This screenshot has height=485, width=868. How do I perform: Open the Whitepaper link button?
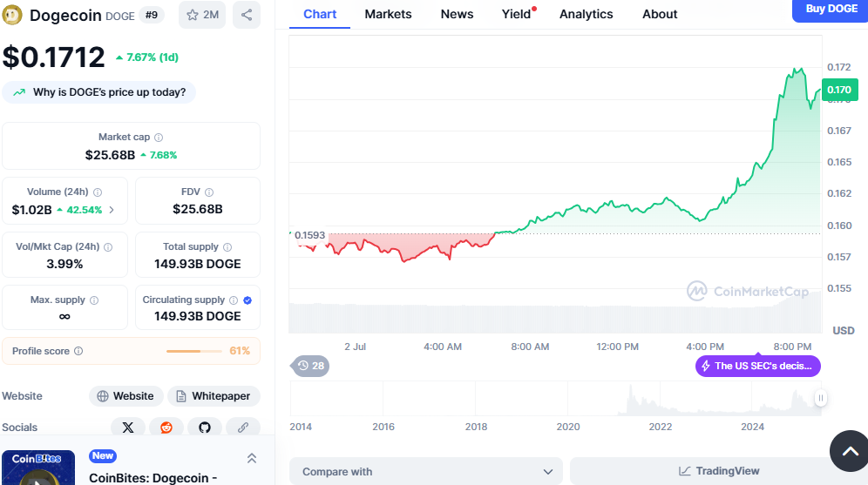tap(214, 396)
